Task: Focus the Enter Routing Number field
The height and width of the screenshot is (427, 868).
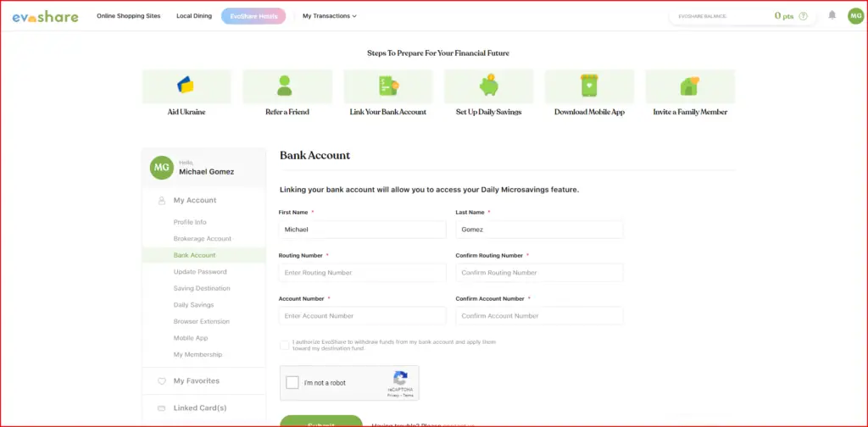Action: coord(363,273)
